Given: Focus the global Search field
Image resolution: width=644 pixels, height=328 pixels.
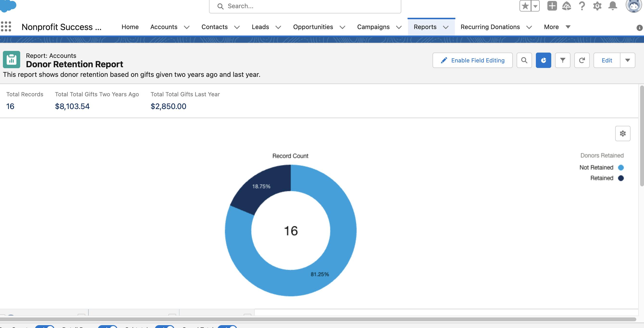Looking at the screenshot, I should pyautogui.click(x=305, y=6).
